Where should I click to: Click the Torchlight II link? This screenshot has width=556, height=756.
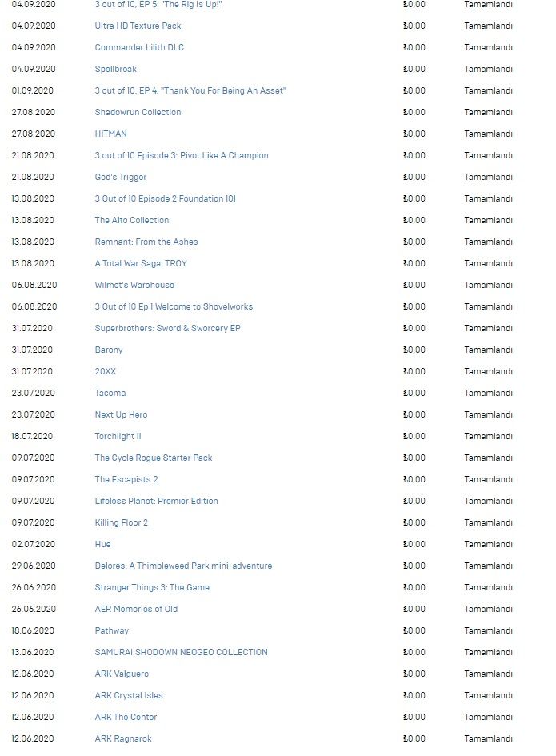(118, 436)
